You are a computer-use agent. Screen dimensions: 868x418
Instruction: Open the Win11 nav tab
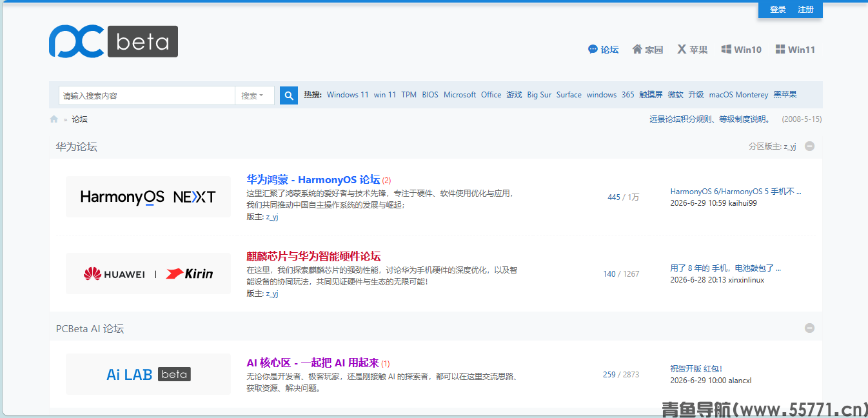click(795, 50)
